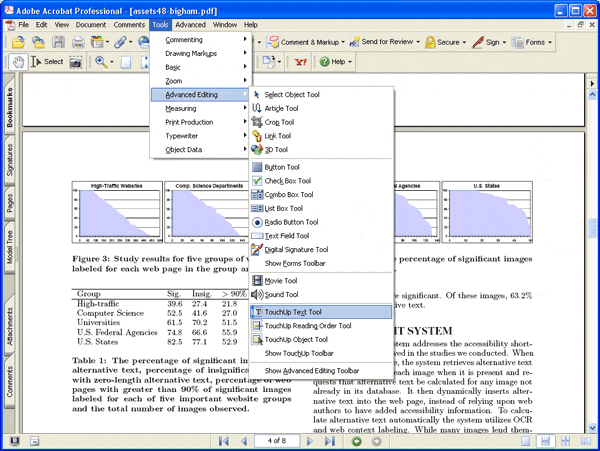
Task: Expand the Measuring submenu
Action: point(201,109)
